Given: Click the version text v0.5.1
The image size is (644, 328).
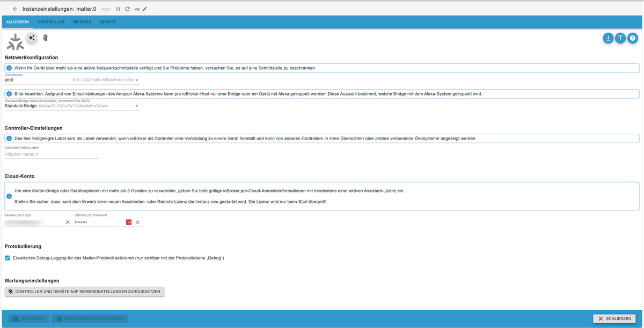Looking at the screenshot, I should coord(106,9).
